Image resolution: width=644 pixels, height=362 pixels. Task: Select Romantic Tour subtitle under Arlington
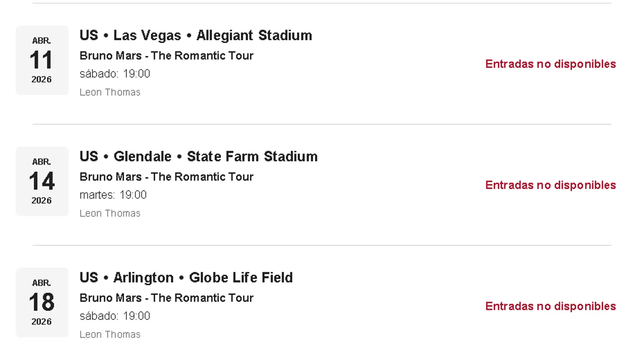pyautogui.click(x=166, y=298)
